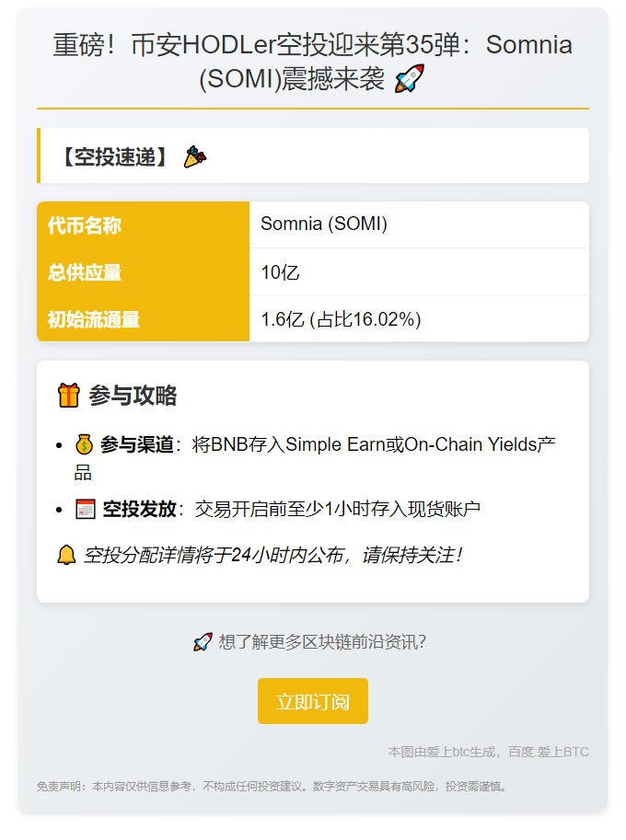This screenshot has width=626, height=840.
Task: Click the calendar icon before 空投发放
Action: coord(86,509)
